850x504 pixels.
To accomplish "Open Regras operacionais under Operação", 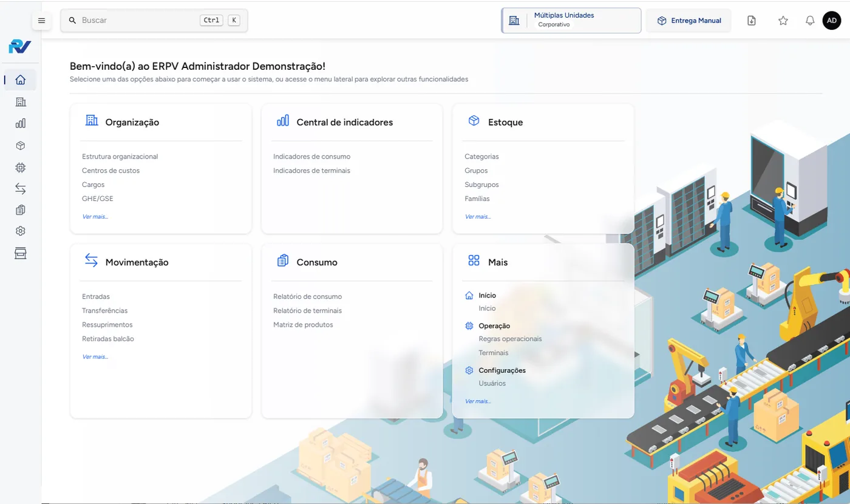I will click(x=510, y=339).
